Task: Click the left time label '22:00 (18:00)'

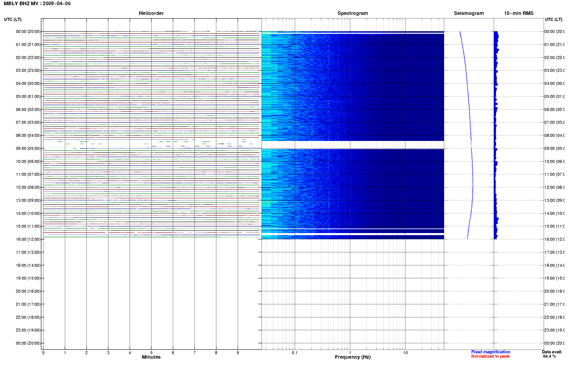Action: [x=28, y=317]
